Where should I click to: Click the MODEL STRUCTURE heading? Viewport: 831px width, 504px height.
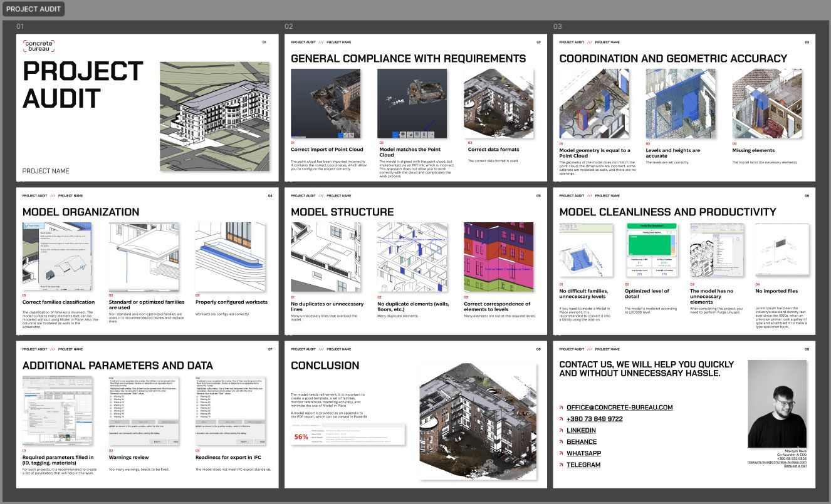point(342,212)
